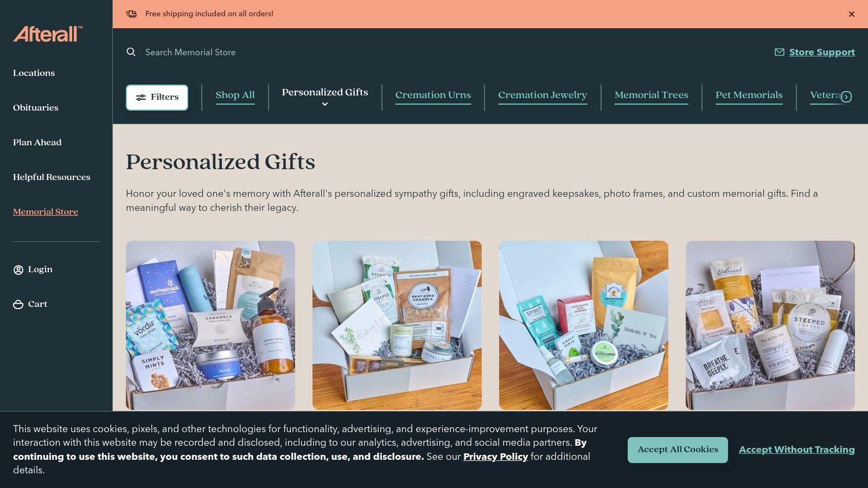868x488 pixels.
Task: Choose Accept Without Tracking link
Action: click(x=796, y=450)
